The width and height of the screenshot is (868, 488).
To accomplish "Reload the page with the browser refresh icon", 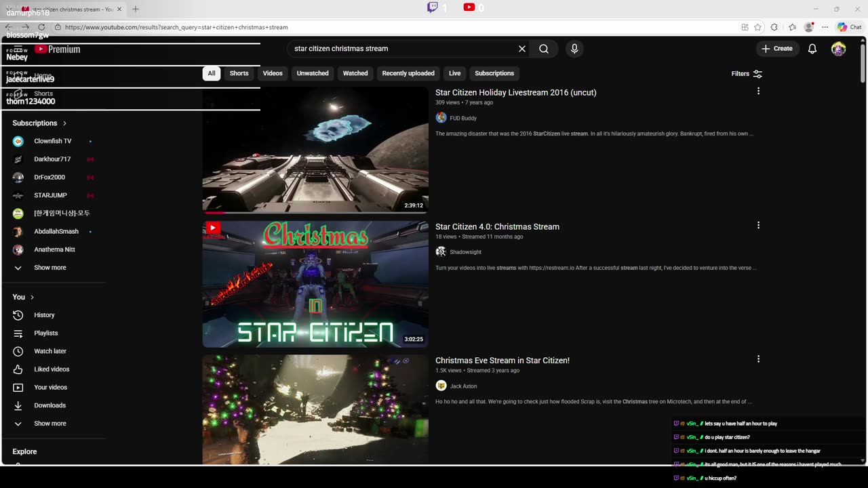I will click(x=41, y=27).
